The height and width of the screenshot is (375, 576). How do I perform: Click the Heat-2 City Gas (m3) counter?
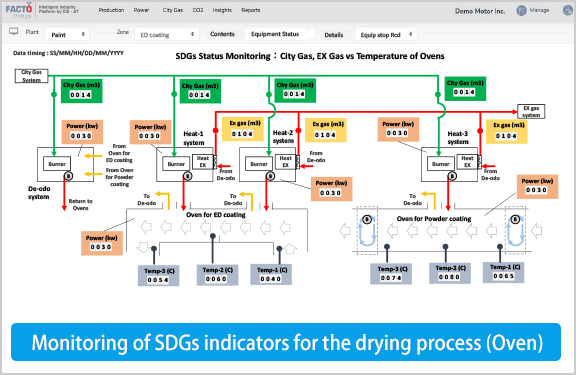[294, 90]
